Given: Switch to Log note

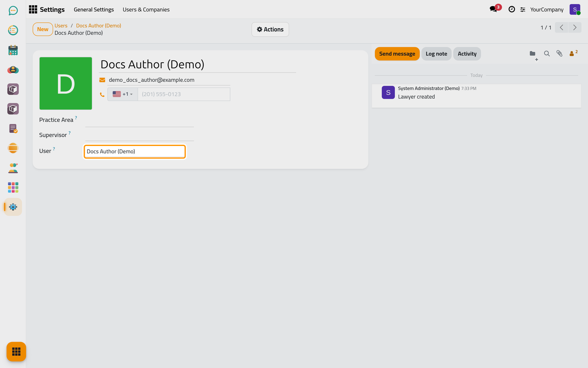Looking at the screenshot, I should pyautogui.click(x=436, y=54).
